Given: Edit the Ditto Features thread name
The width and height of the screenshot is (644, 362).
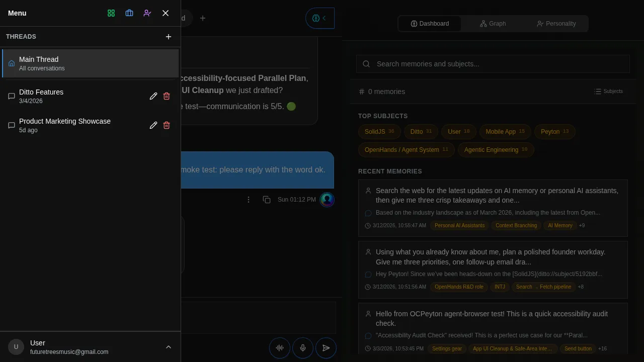Looking at the screenshot, I should coord(153,96).
